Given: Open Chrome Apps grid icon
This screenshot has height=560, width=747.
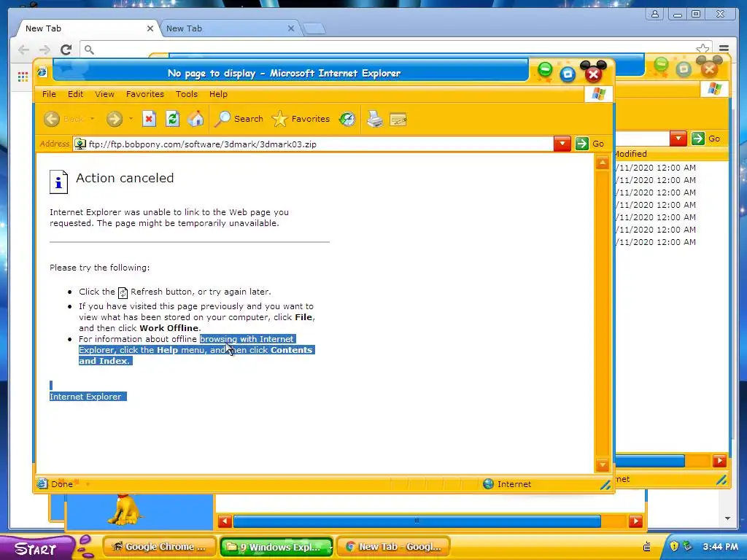Looking at the screenshot, I should tap(23, 77).
